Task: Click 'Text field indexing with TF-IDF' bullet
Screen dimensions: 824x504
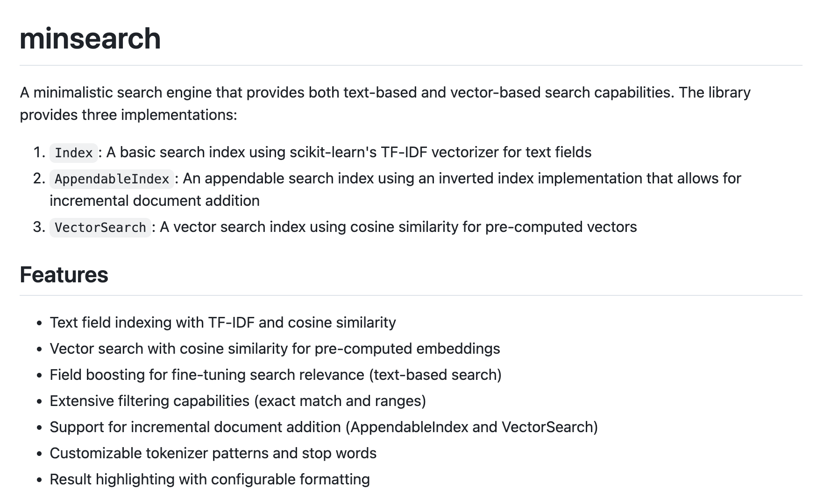Action: pyautogui.click(x=223, y=322)
